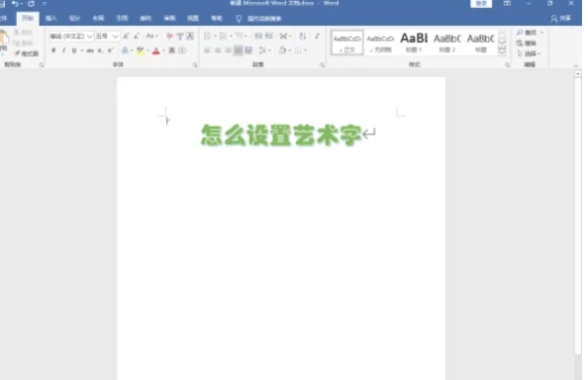Switch to the 视图 (View) tab
This screenshot has height=380, width=588.
coord(193,18)
